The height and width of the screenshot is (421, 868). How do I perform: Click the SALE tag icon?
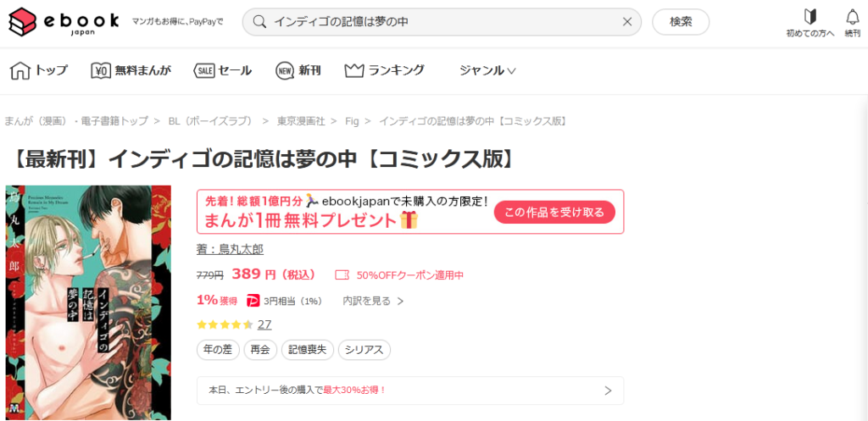203,70
